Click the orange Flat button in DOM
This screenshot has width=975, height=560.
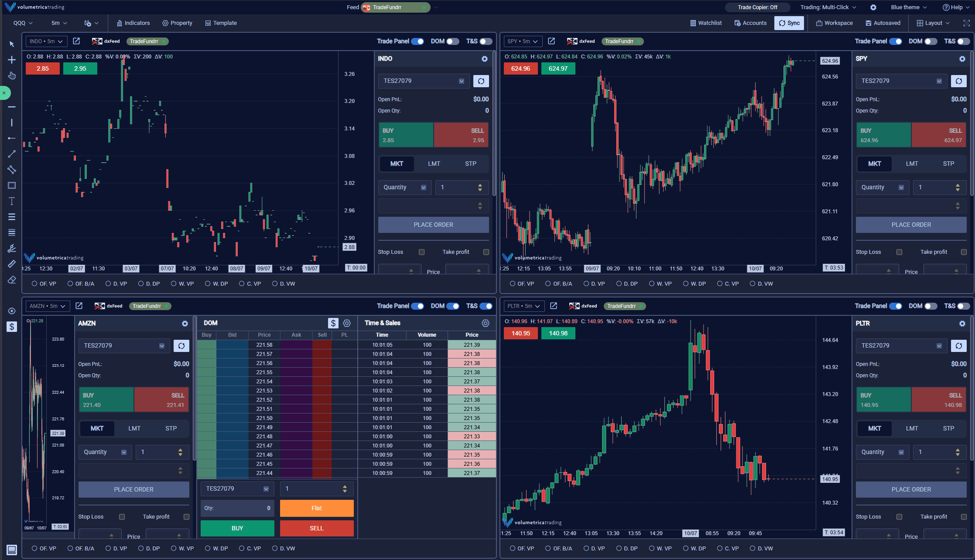(316, 508)
